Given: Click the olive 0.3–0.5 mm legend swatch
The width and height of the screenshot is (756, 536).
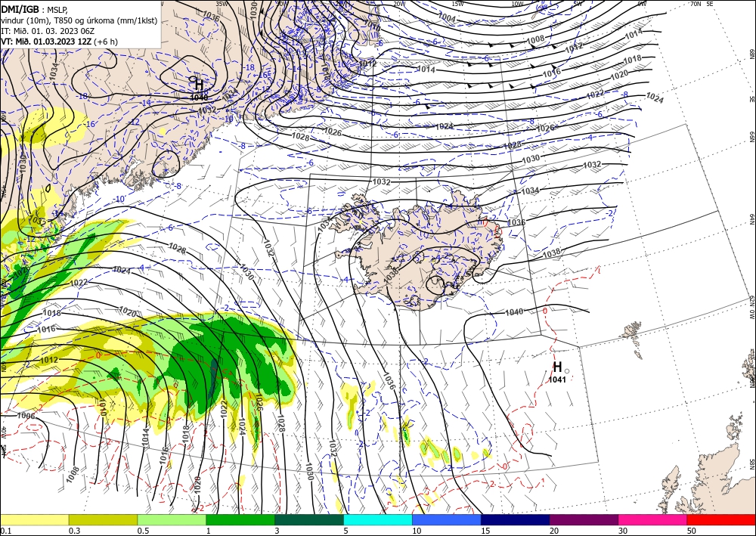Looking at the screenshot, I should [103, 519].
